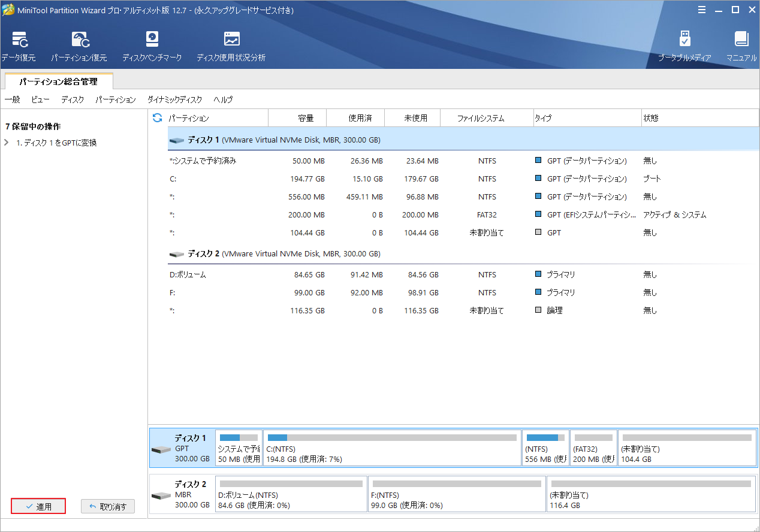
Task: Click the MiniTool logo icon
Action: coord(8,10)
